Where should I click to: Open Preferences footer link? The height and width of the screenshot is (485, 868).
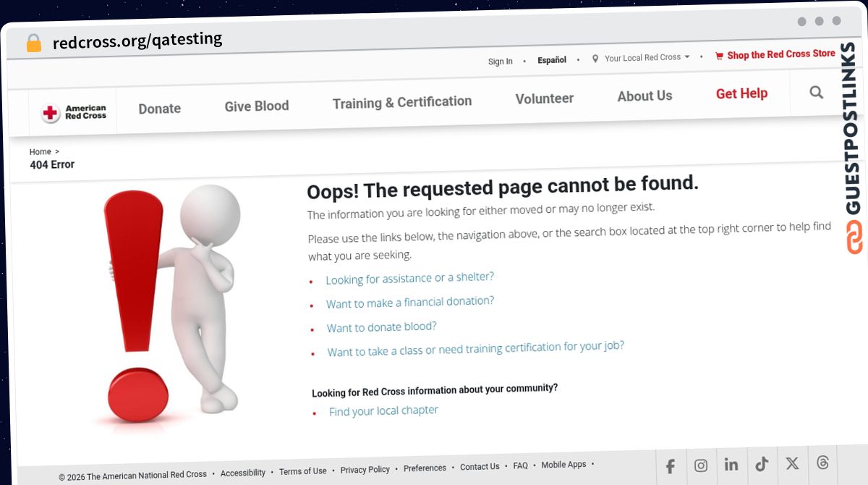425,468
